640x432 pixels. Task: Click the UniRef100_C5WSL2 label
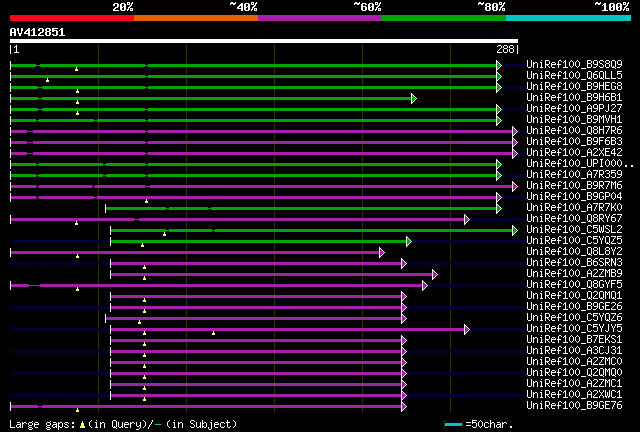pyautogui.click(x=574, y=229)
